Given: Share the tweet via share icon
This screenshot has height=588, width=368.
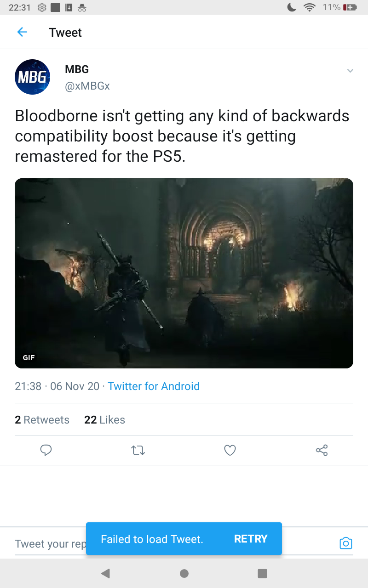Looking at the screenshot, I should (322, 450).
